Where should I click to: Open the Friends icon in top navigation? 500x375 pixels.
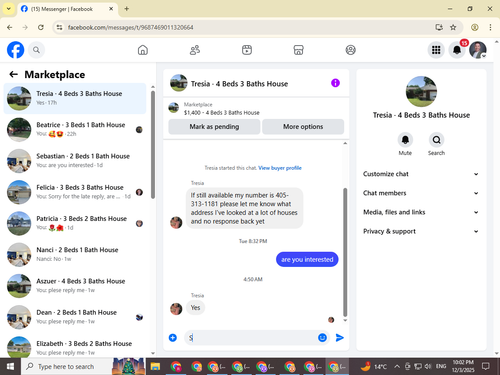(x=195, y=50)
